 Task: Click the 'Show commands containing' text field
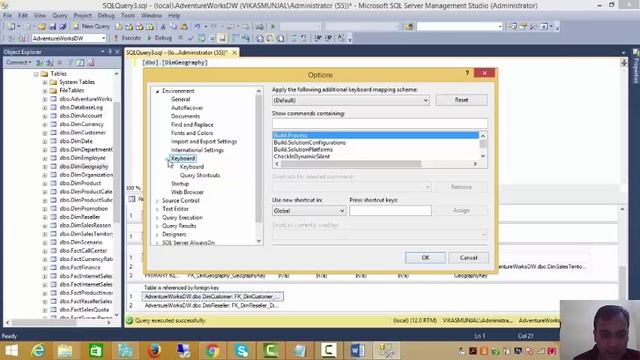coord(380,124)
